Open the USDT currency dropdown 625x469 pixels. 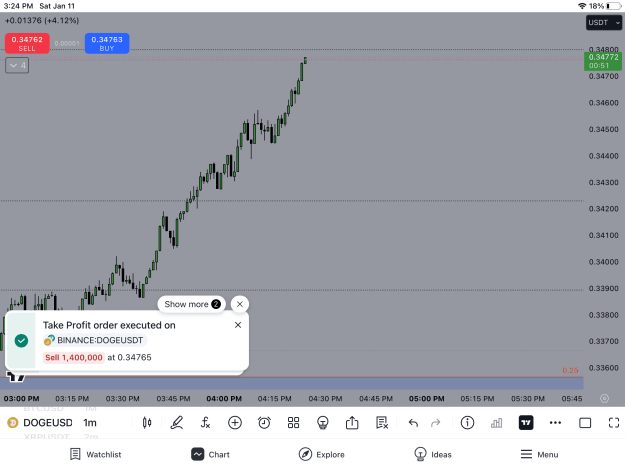[604, 23]
